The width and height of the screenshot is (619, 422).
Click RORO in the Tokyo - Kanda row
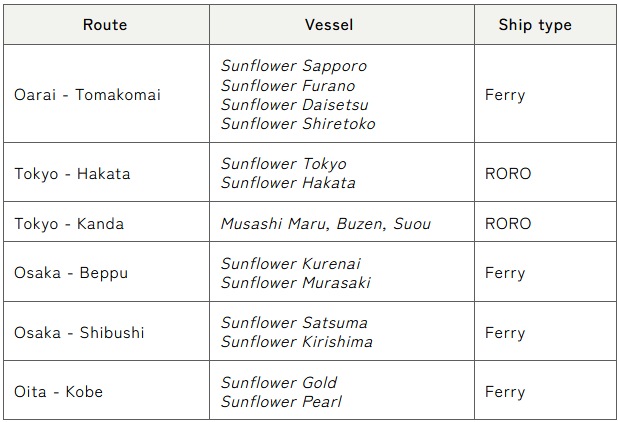[x=507, y=223]
